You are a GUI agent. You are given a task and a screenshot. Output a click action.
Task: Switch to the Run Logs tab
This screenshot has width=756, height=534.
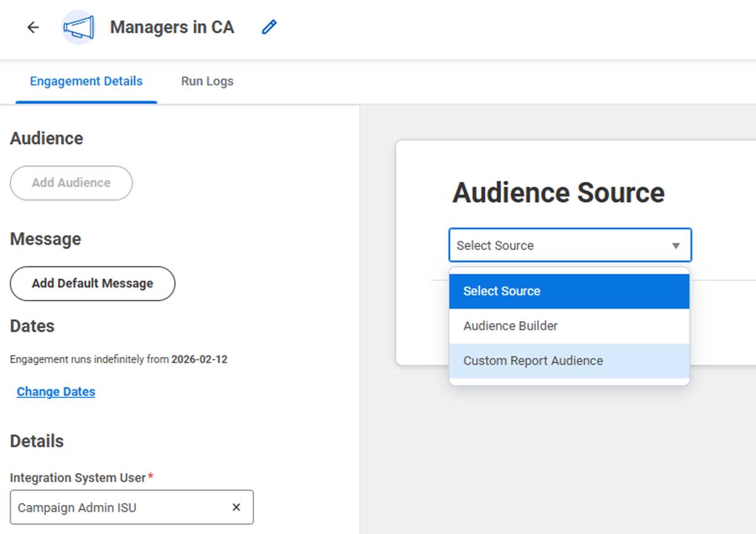click(x=207, y=81)
